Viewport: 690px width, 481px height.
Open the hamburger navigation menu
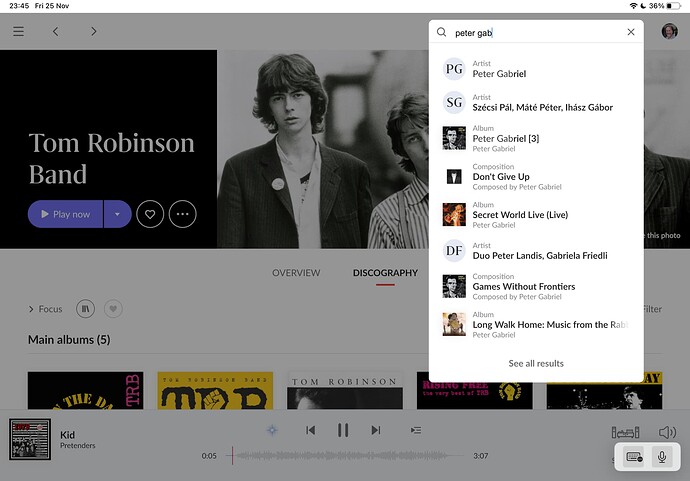click(x=18, y=32)
